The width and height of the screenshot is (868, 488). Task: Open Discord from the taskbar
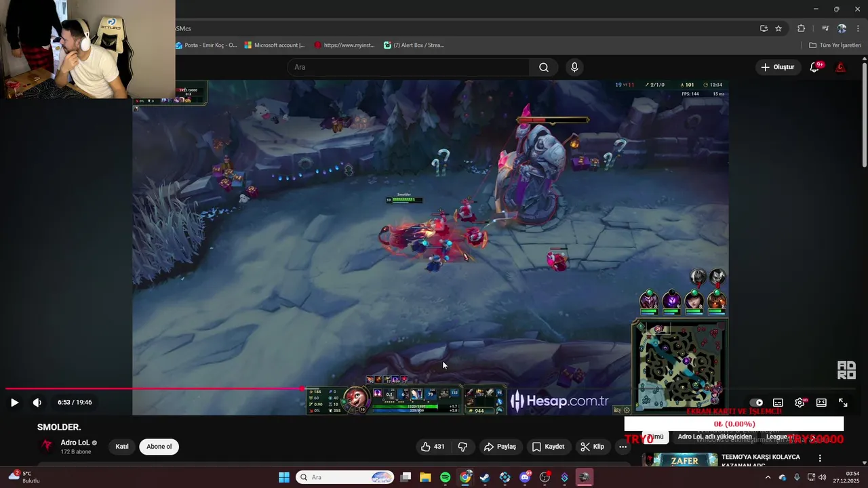525,477
